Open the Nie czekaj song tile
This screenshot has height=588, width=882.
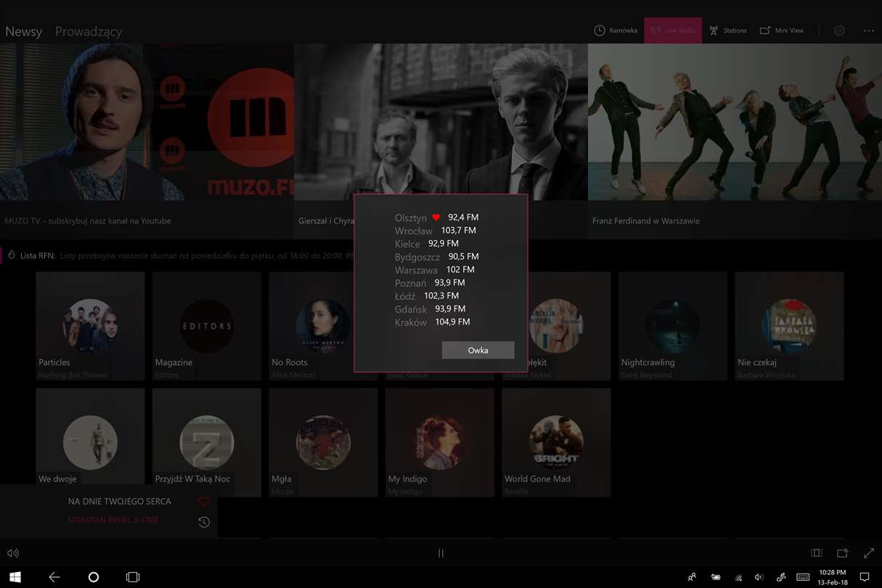click(x=789, y=326)
